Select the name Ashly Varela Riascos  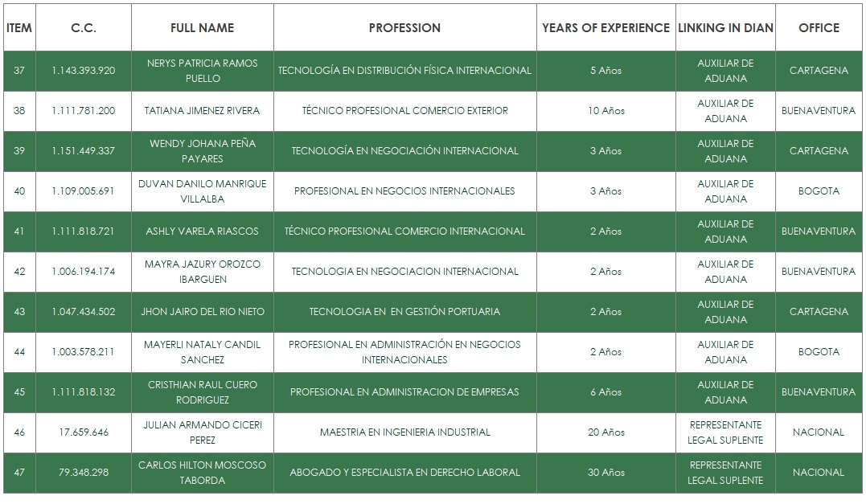click(x=202, y=232)
